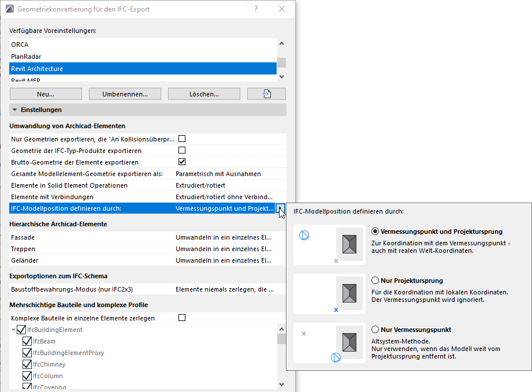Screen dimensions: 532x392
Task: Select Vermessungspunkt und Projektursprung radio button
Action: coord(375,232)
